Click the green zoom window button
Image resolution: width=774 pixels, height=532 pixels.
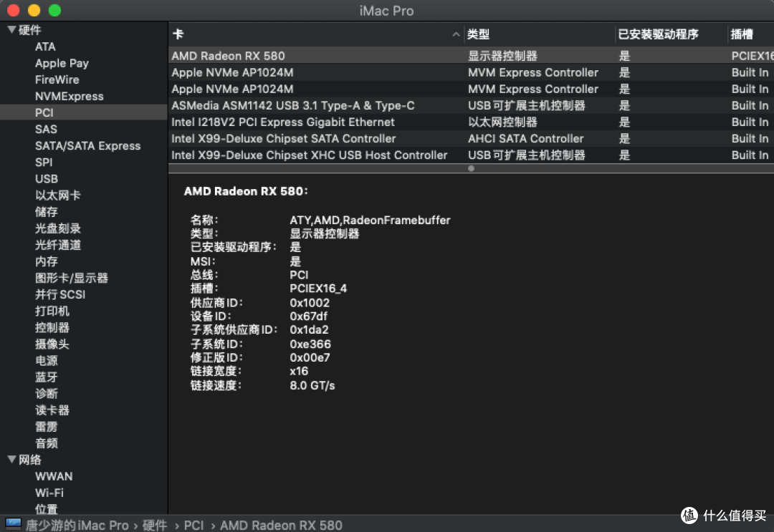pyautogui.click(x=54, y=10)
